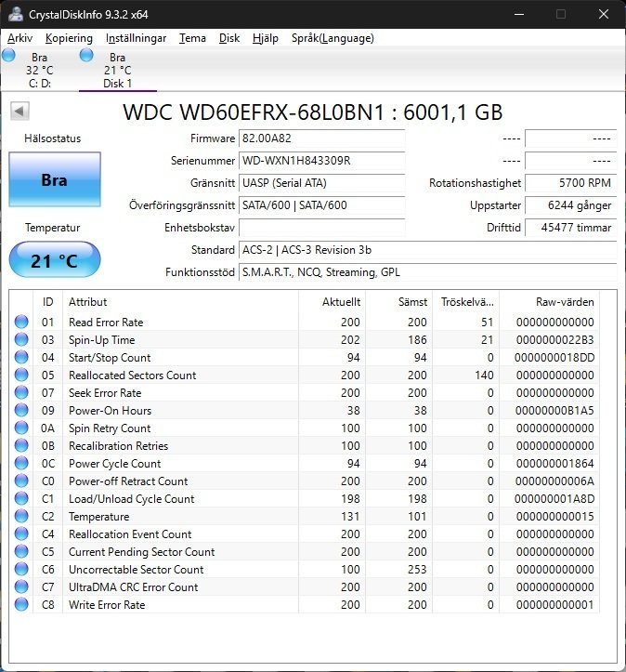This screenshot has width=626, height=672.
Task: Click the status orb for Spin Retry Count
Action: coord(21,428)
